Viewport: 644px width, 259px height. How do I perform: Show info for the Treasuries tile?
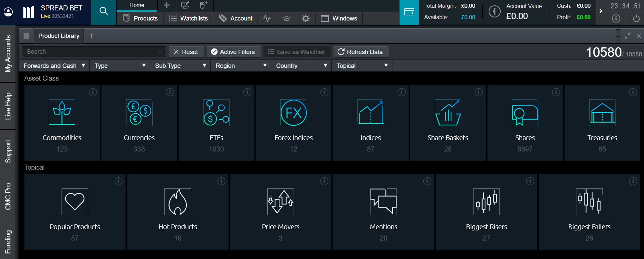[633, 92]
